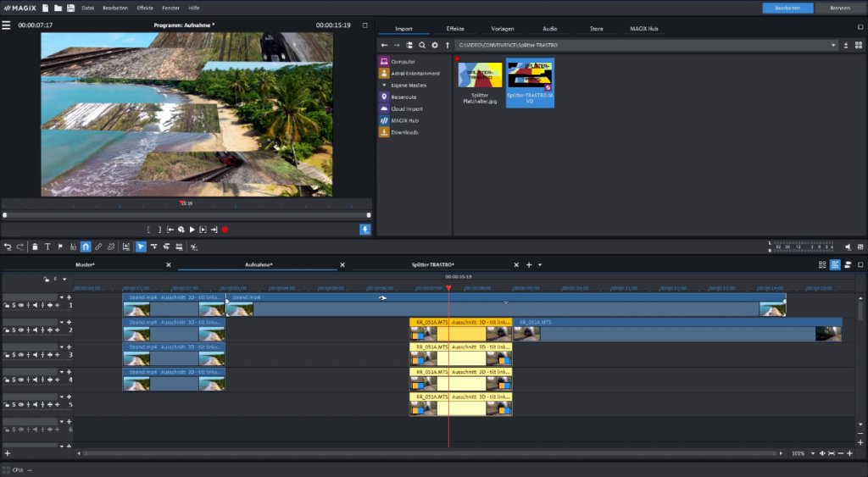Select the single object mouse mode arrow
Image resolution: width=868 pixels, height=477 pixels.
pos(141,247)
